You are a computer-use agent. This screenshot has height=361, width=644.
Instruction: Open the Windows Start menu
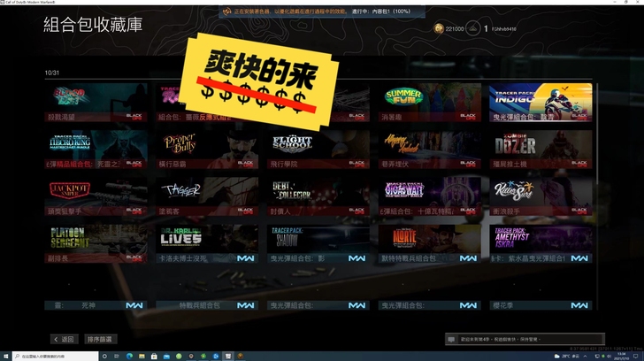(x=5, y=356)
